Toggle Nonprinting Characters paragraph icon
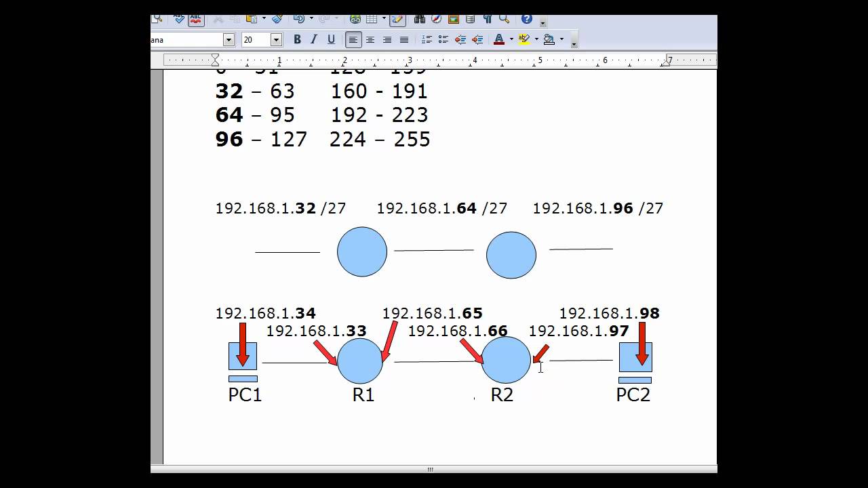The height and width of the screenshot is (488, 868). 487,19
